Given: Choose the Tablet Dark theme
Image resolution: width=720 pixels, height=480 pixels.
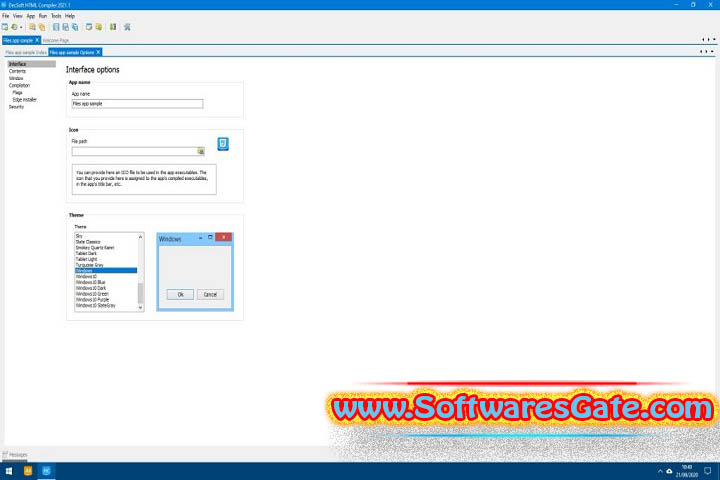Looking at the screenshot, I should [106, 253].
